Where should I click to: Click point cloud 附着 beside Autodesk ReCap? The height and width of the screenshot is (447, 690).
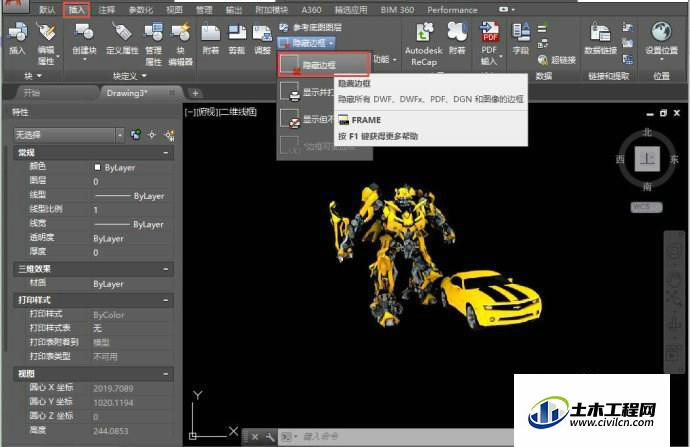tap(457, 39)
